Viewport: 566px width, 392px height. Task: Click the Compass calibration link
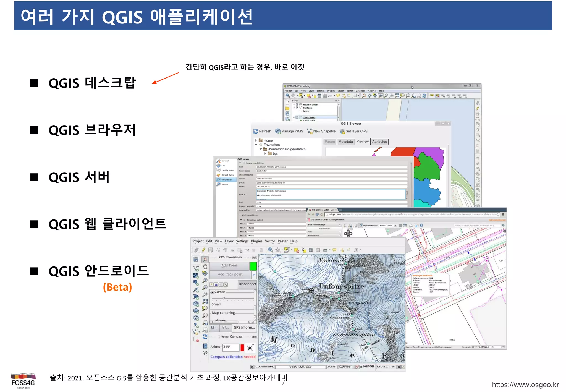[x=226, y=357]
